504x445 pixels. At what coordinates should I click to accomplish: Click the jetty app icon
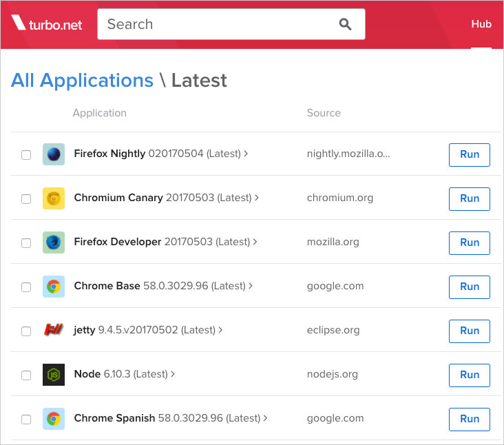54,330
